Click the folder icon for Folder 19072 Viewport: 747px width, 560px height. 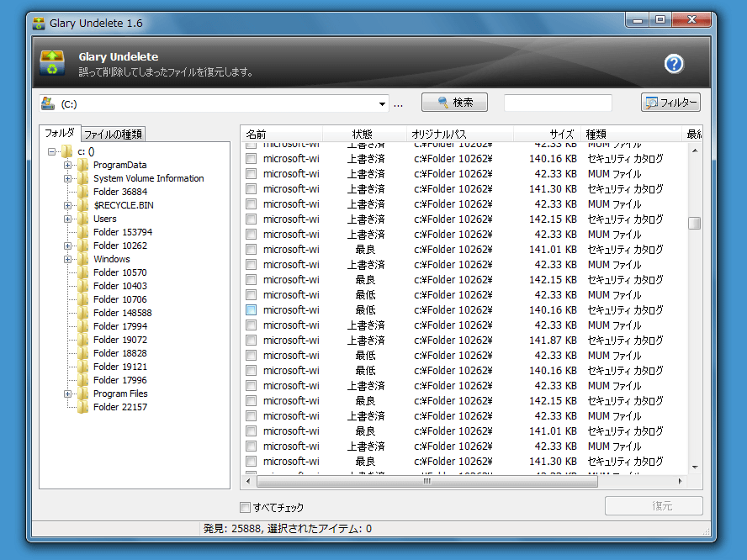click(x=83, y=340)
